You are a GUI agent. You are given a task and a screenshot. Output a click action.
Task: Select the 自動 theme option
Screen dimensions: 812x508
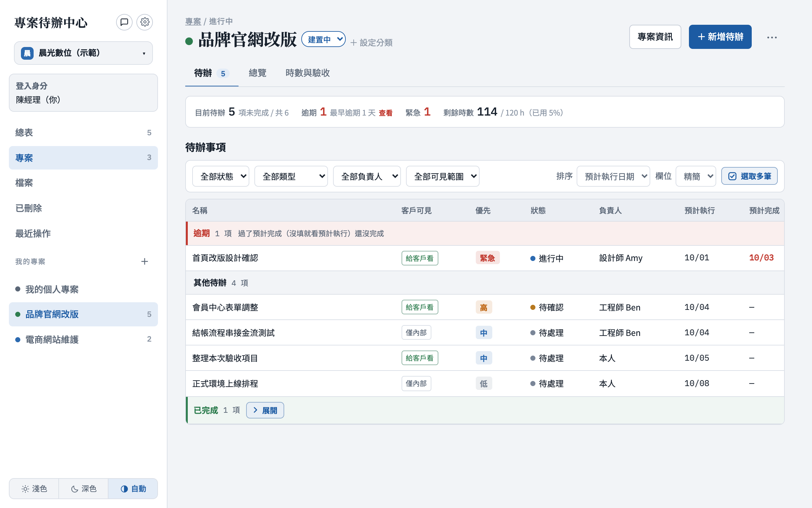click(133, 489)
